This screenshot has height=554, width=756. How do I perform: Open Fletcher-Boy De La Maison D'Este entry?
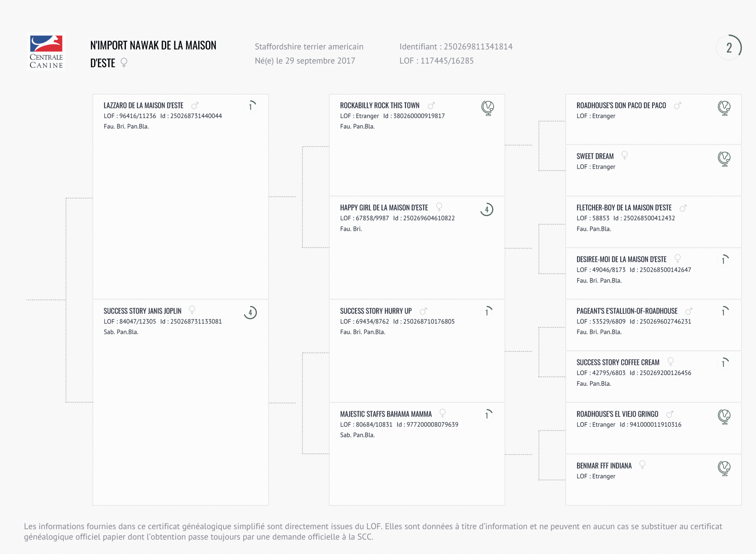click(624, 208)
